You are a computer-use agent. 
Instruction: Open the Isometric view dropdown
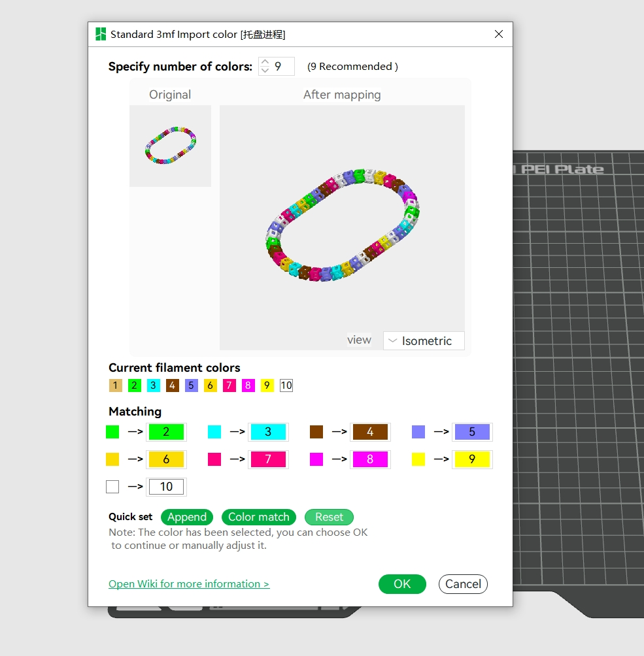click(424, 340)
